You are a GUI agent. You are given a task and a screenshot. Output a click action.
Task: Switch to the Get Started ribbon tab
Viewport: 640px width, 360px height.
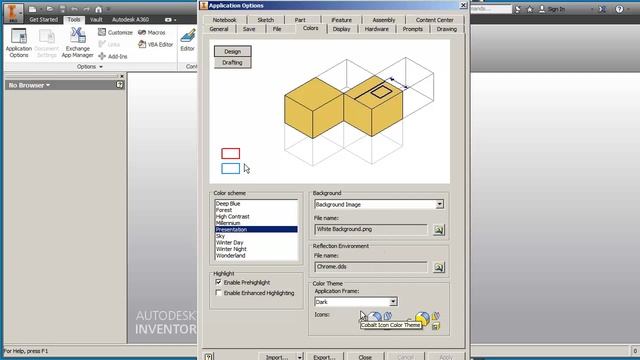(44, 19)
